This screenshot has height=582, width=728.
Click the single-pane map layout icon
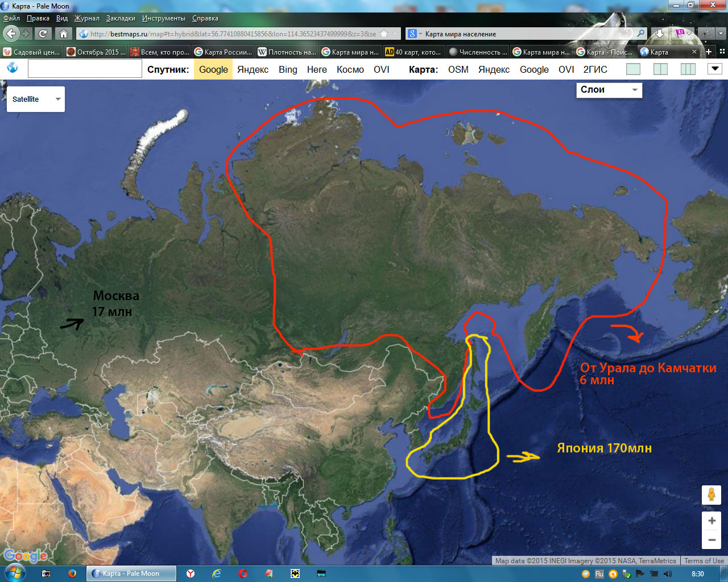pos(633,69)
